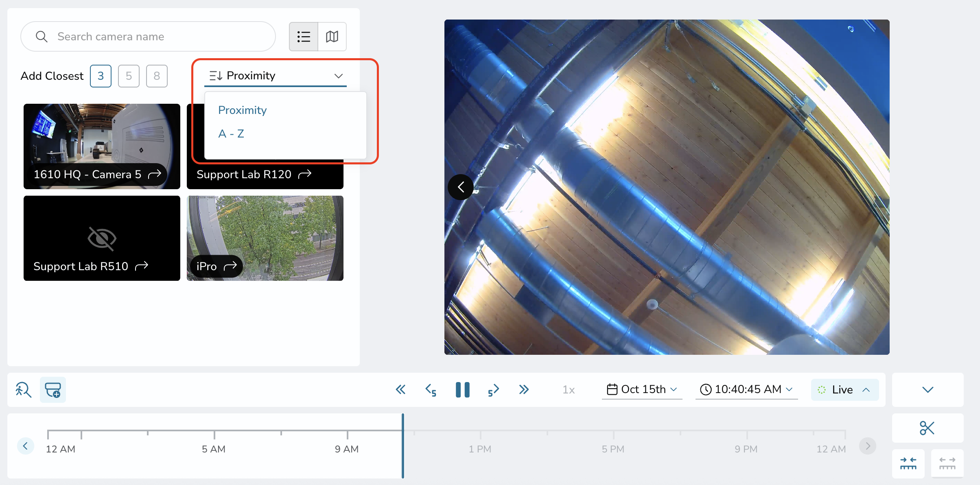The width and height of the screenshot is (980, 485).
Task: Click the skip forward 5 seconds control
Action: (493, 389)
